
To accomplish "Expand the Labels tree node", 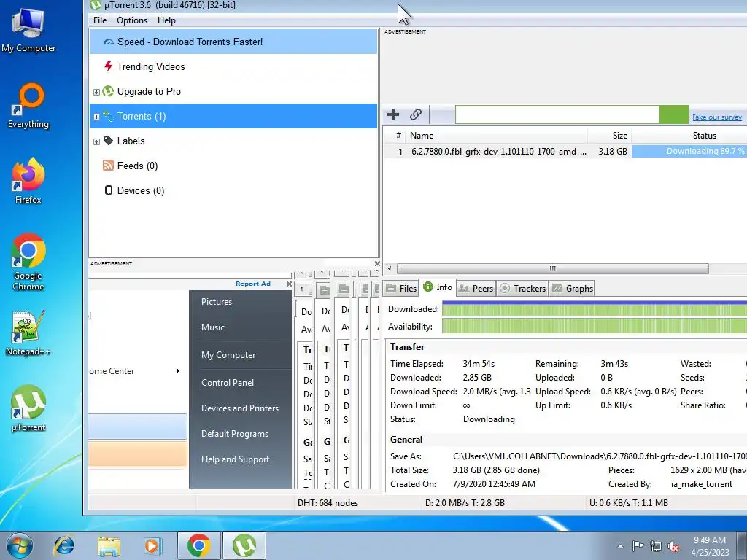I will (x=96, y=141).
